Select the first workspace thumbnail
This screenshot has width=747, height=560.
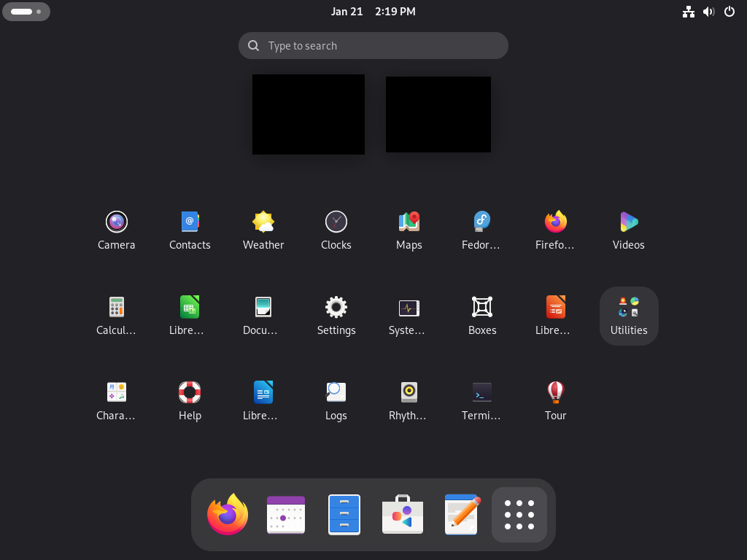point(309,114)
